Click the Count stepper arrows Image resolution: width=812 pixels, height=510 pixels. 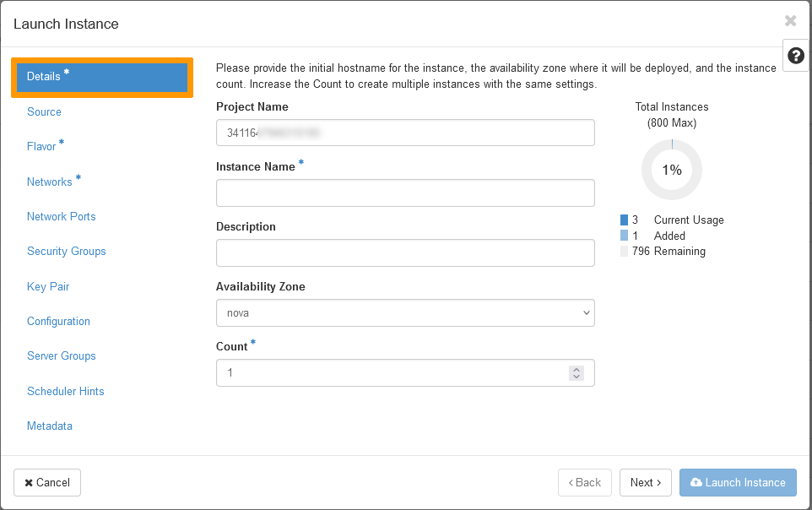coord(577,372)
